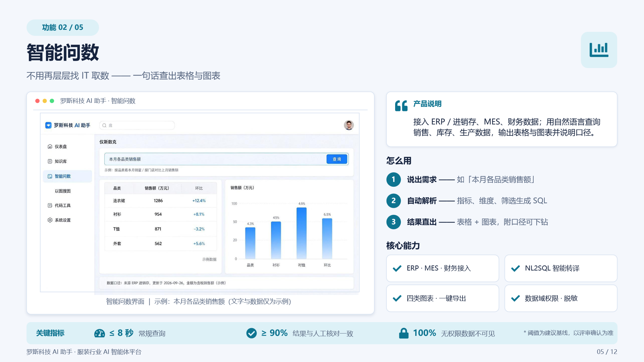Click the 智能问数 slide title
Viewport: 644px width, 362px height.
point(63,53)
